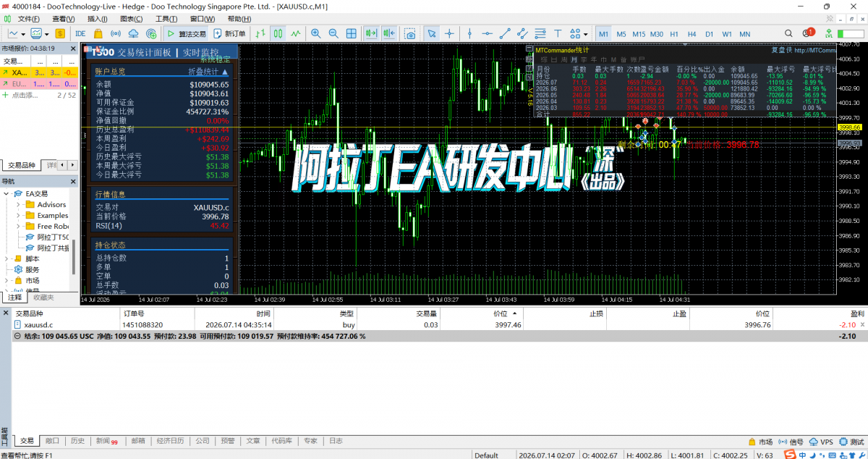Expand the Examples folder
The height and width of the screenshot is (459, 868).
click(x=19, y=215)
